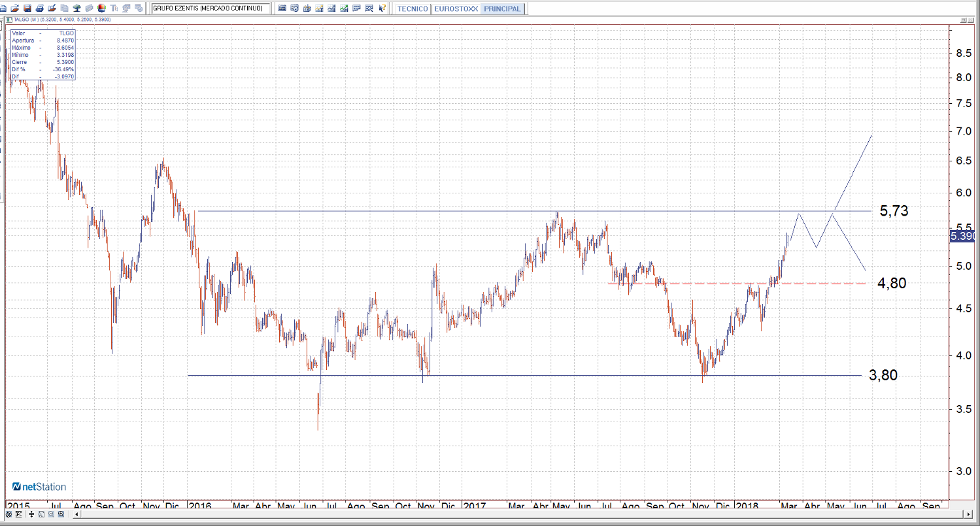Click the 8.5 price axis label
Screen dimensions: 980x526
(x=962, y=54)
